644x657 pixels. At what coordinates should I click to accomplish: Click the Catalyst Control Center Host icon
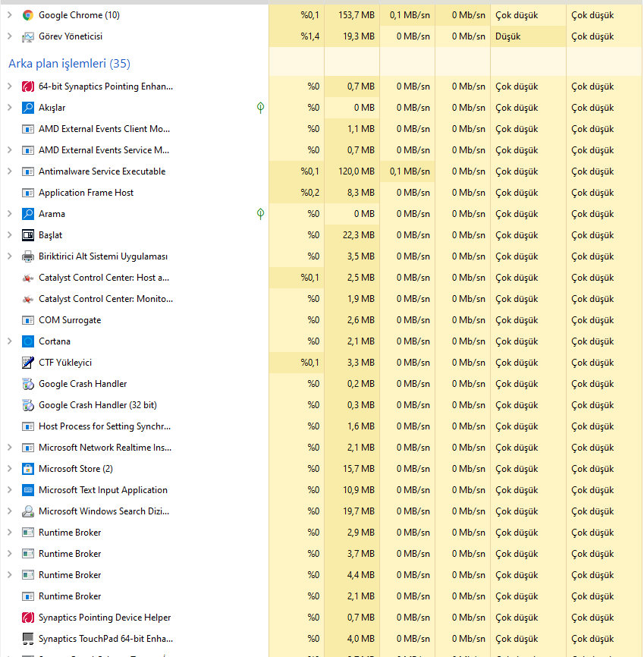coord(27,278)
